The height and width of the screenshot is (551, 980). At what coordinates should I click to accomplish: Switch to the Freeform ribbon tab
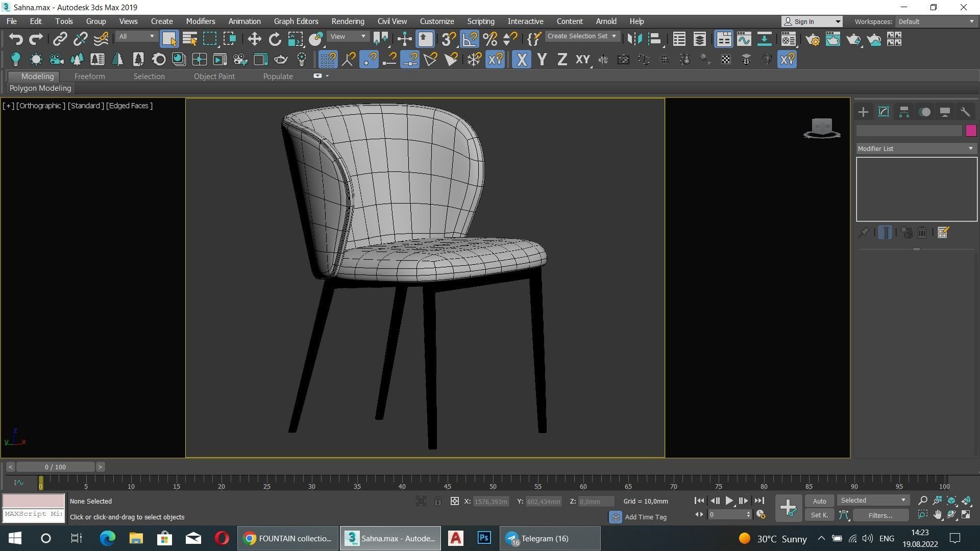point(89,77)
